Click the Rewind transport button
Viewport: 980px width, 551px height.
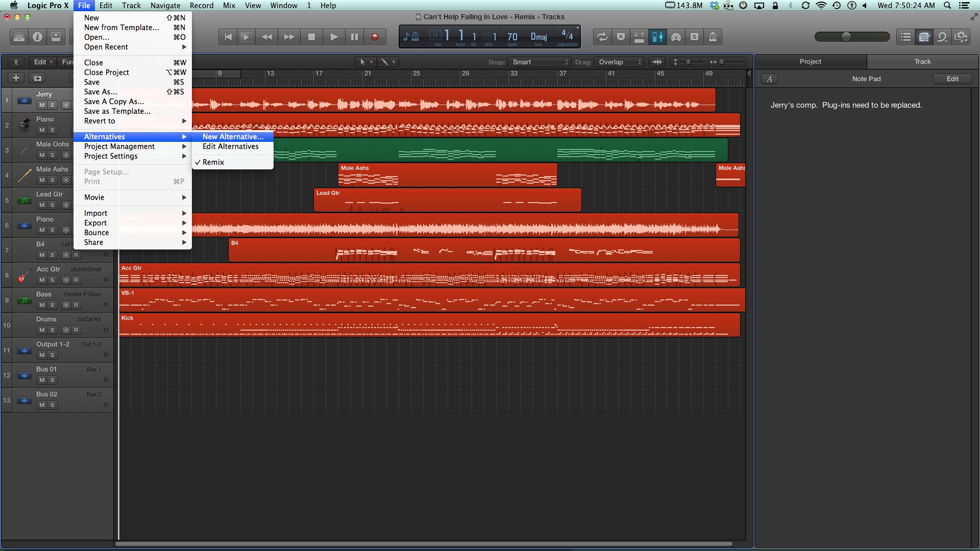tap(267, 37)
